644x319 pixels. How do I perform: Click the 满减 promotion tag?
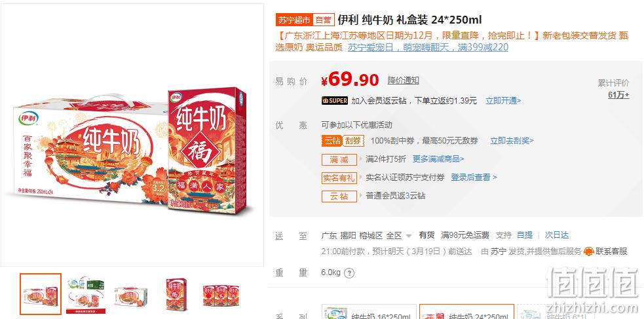(339, 159)
